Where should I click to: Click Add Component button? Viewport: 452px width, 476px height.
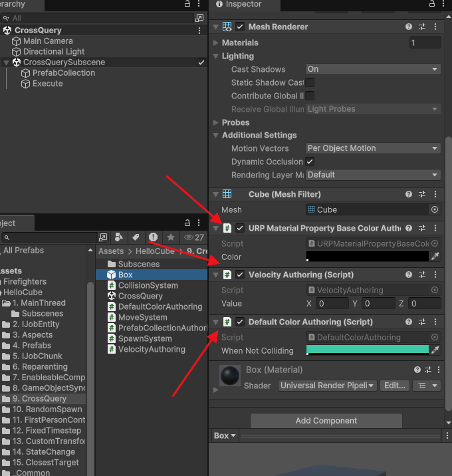click(x=326, y=420)
